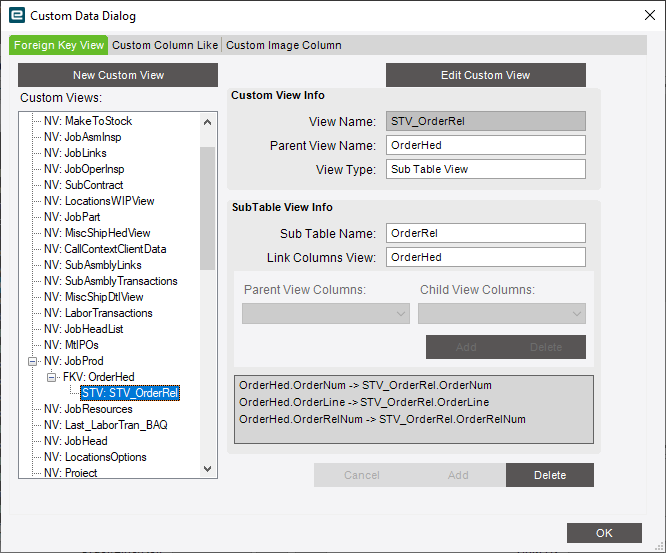This screenshot has width=666, height=553.
Task: Select NV: JobHead in the tree
Action: coord(76,441)
